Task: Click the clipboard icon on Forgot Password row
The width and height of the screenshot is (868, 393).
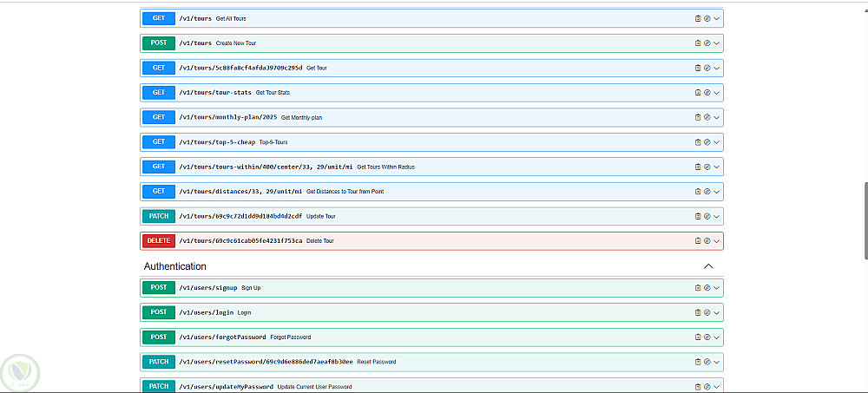Action: [x=698, y=337]
